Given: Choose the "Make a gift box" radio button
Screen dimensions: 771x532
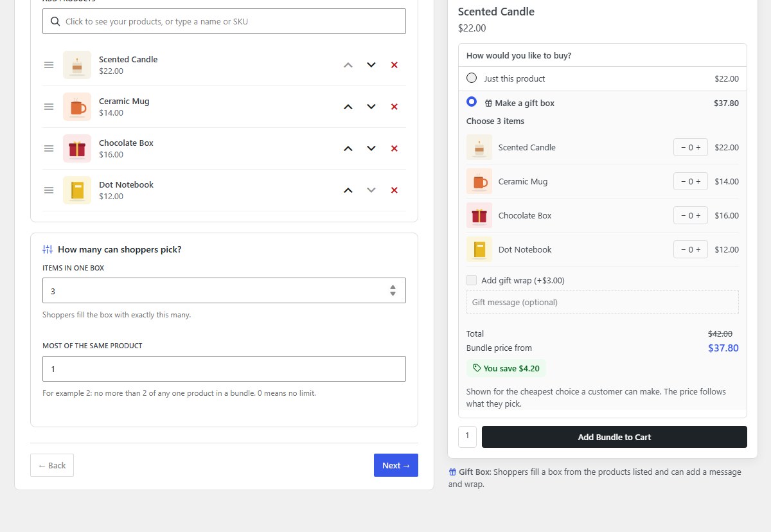Looking at the screenshot, I should point(472,102).
